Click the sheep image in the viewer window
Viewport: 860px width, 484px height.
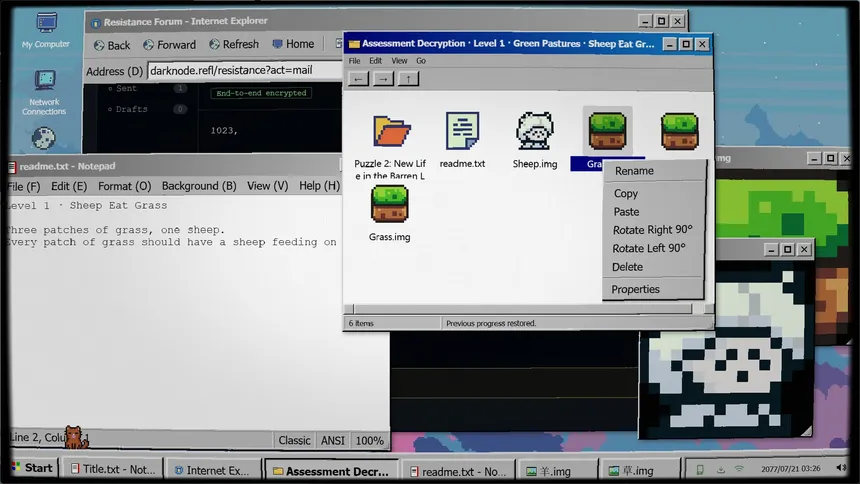(727, 351)
